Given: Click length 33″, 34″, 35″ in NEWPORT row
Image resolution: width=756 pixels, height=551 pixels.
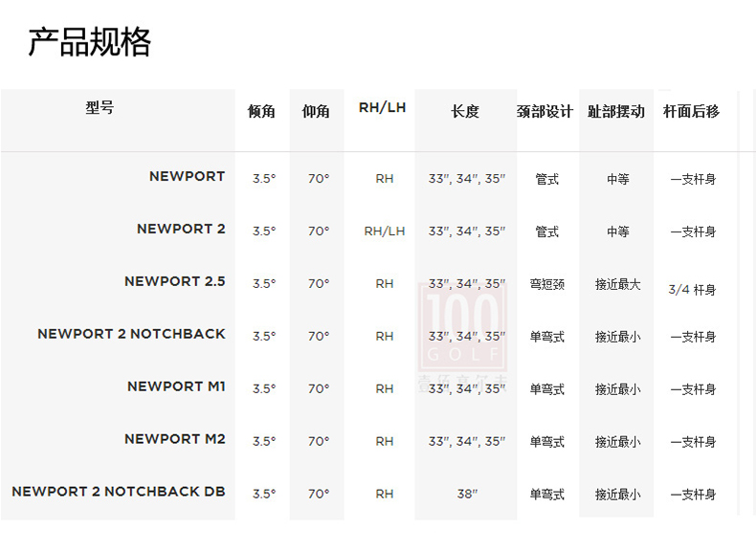Looking at the screenshot, I should [467, 179].
